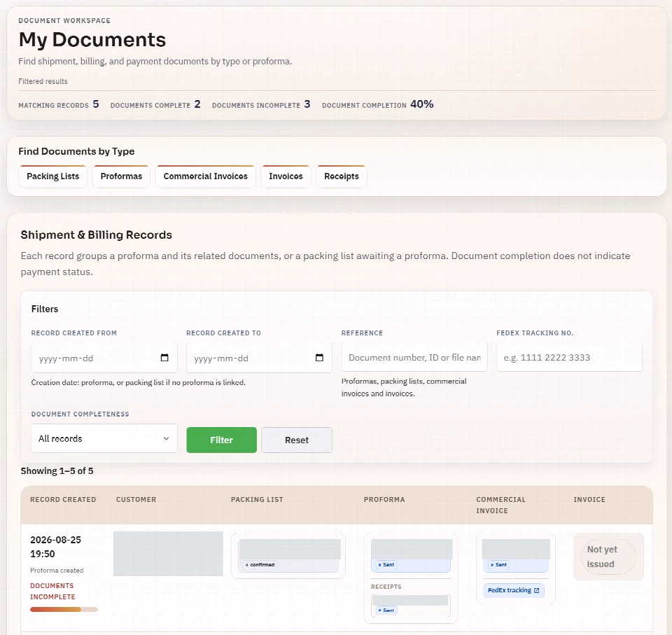Click the Find Documents by Type heading

coord(76,151)
